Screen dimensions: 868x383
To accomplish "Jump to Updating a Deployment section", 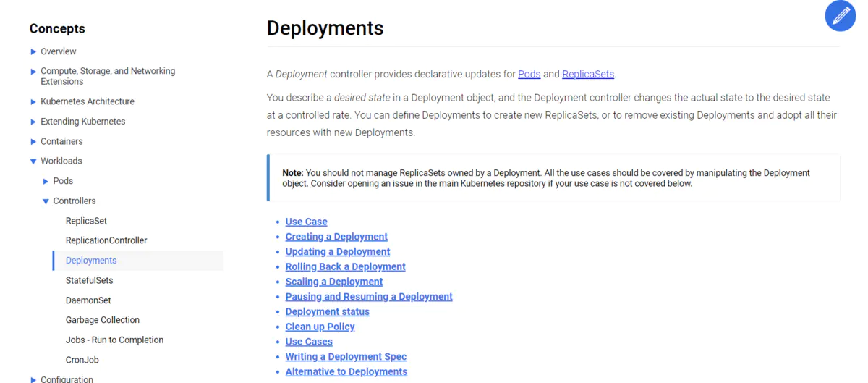I will 338,252.
